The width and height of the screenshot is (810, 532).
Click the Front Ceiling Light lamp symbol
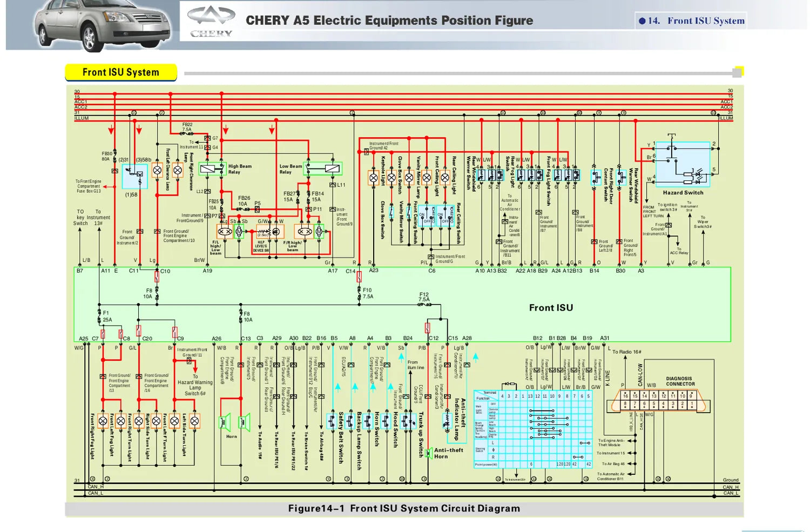click(427, 178)
